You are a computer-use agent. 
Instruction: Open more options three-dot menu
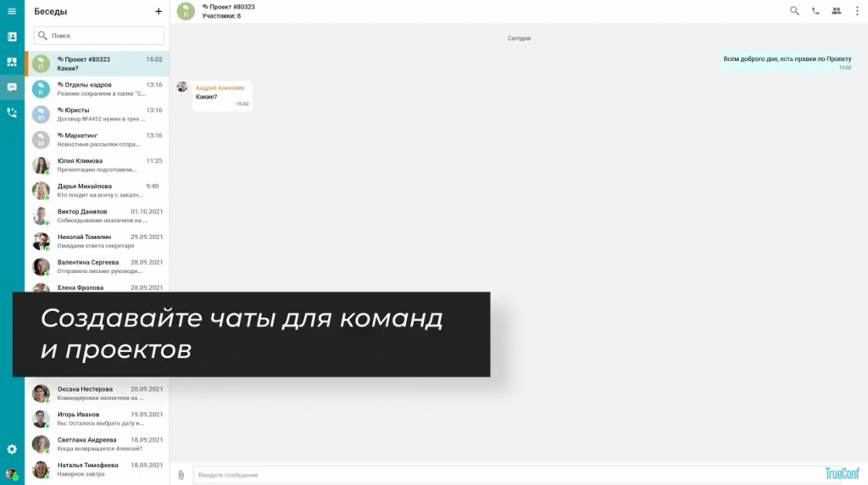click(857, 10)
